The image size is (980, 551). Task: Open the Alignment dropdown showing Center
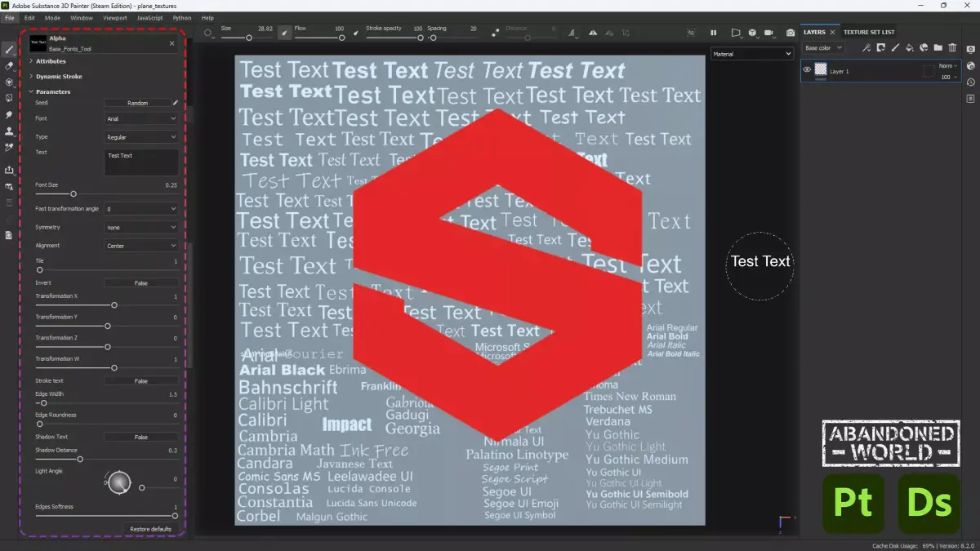click(140, 245)
